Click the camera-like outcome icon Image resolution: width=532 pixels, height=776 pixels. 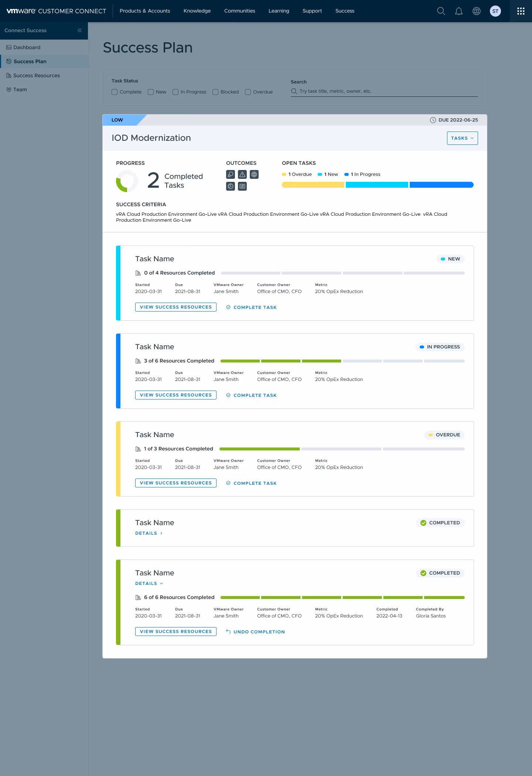click(x=242, y=186)
